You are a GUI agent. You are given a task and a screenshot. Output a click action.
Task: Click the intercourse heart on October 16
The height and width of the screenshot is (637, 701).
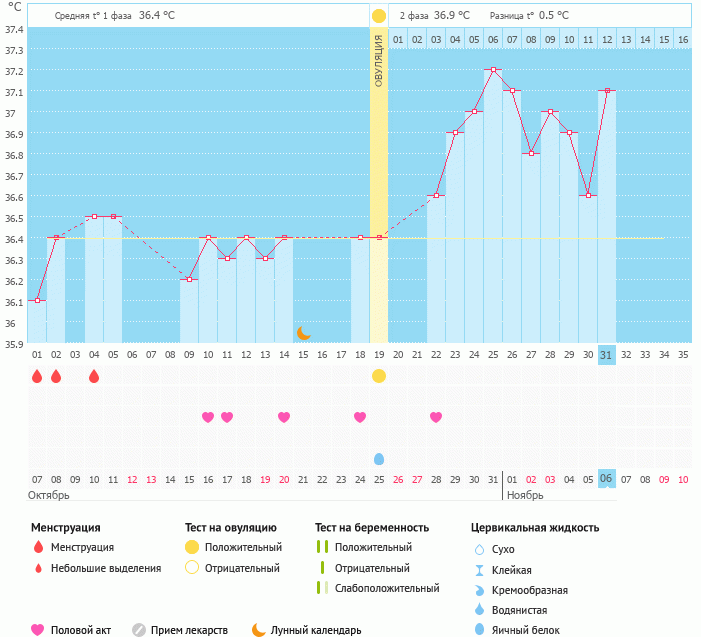208,417
